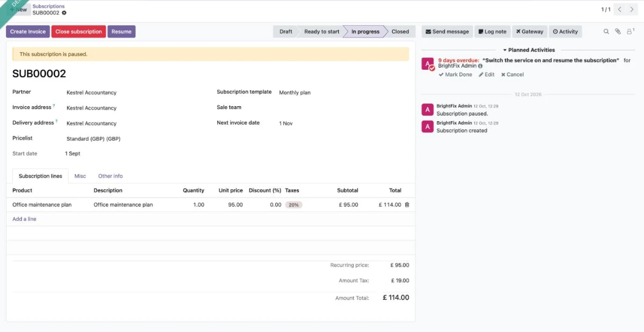The height and width of the screenshot is (332, 644).
Task: Click the 'Subscription paused.' log message
Action: tap(462, 114)
